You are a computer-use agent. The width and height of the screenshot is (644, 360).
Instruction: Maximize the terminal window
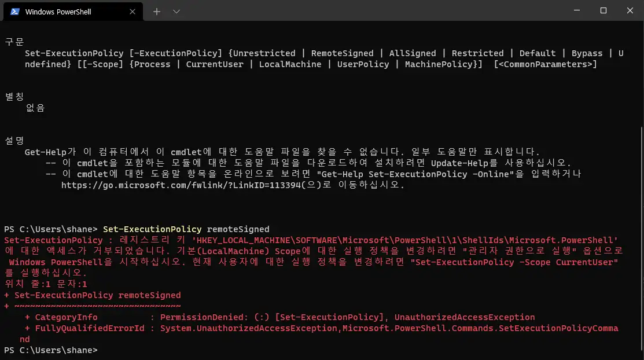click(603, 10)
